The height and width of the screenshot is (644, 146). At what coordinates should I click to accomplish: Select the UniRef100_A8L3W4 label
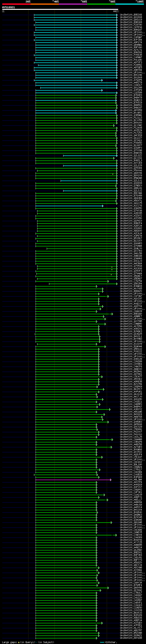point(131,480)
